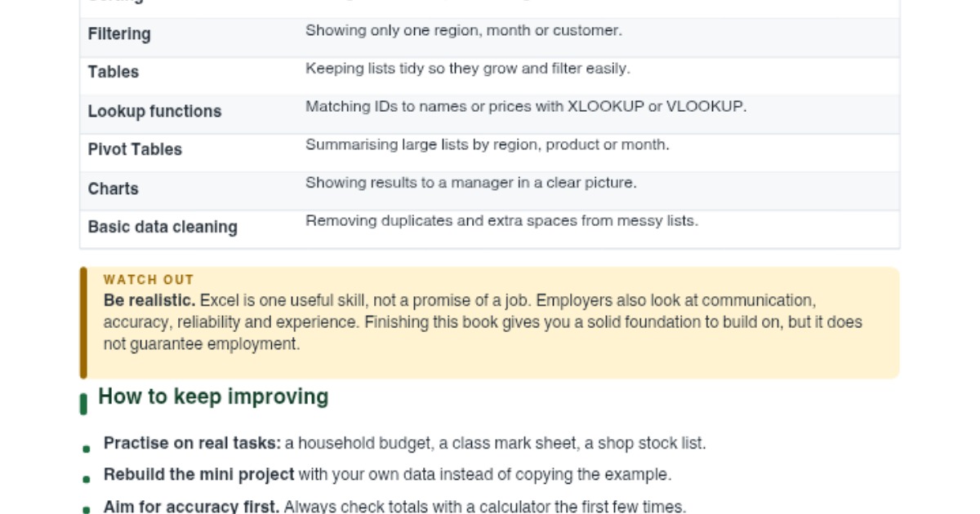
Task: Click the 'Rebuild the mini project' bold text
Action: pos(199,475)
